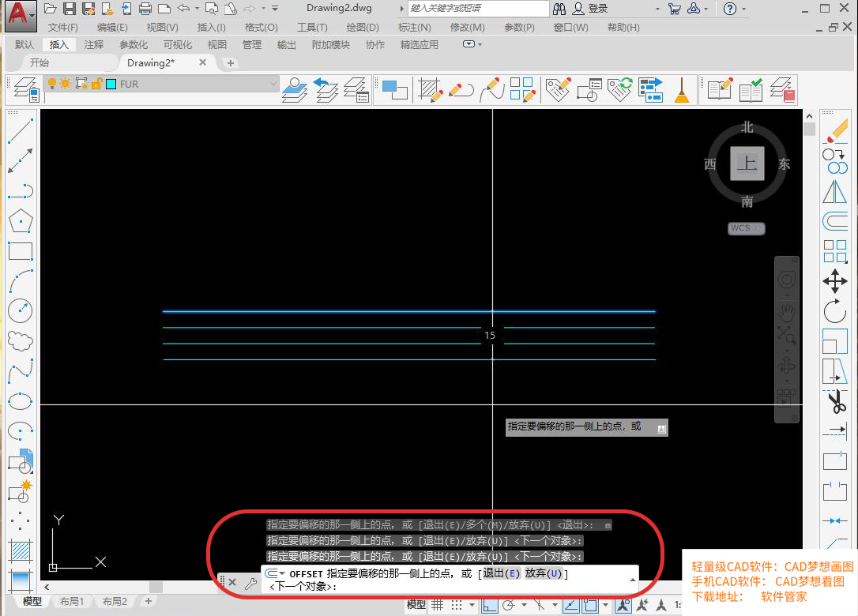Click the Edit Polyline icon
Image resolution: width=858 pixels, height=616 pixels.
coord(461,90)
